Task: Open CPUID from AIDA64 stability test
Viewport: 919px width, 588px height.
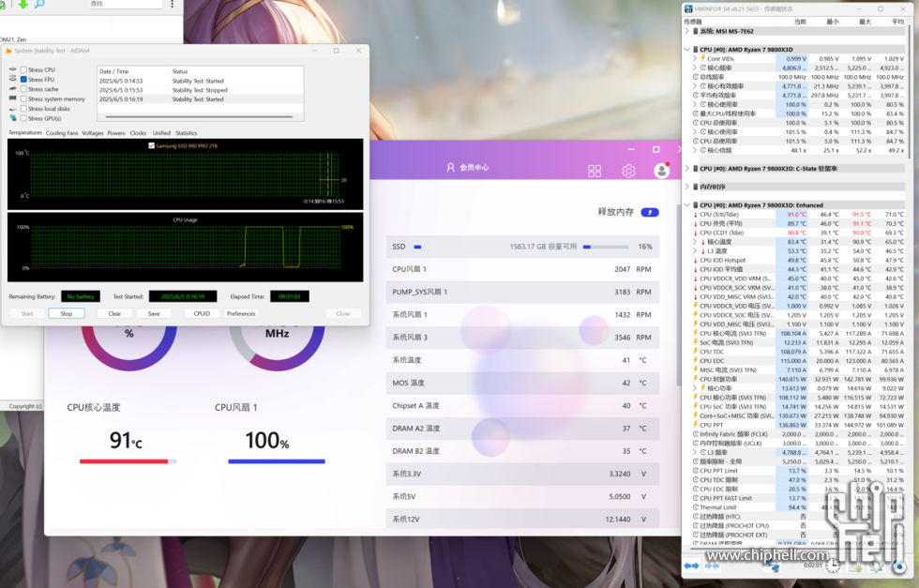Action: 202,313
